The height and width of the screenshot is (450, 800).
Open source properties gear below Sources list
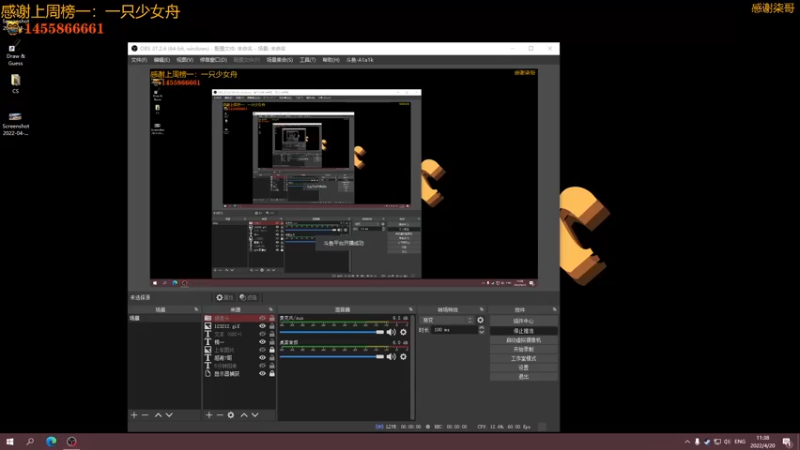[x=231, y=415]
